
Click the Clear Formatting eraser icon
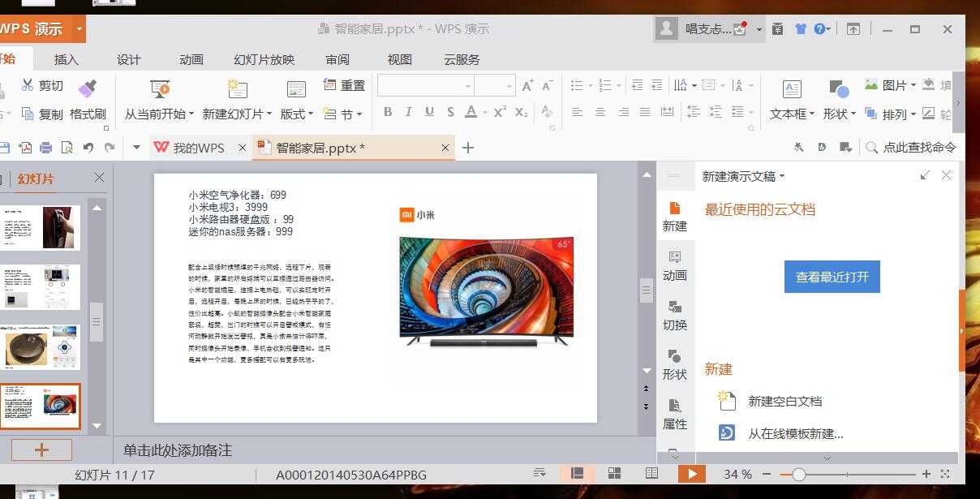click(x=547, y=112)
